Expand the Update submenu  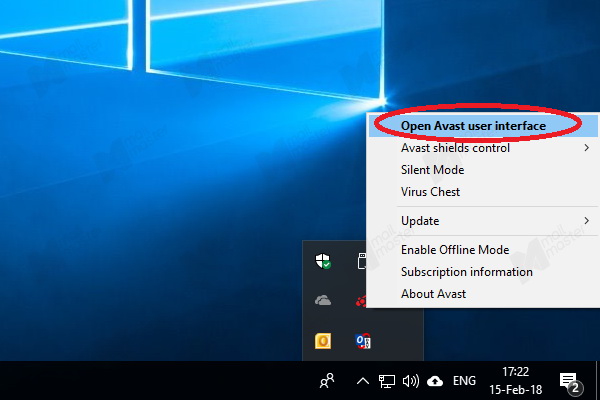483,221
